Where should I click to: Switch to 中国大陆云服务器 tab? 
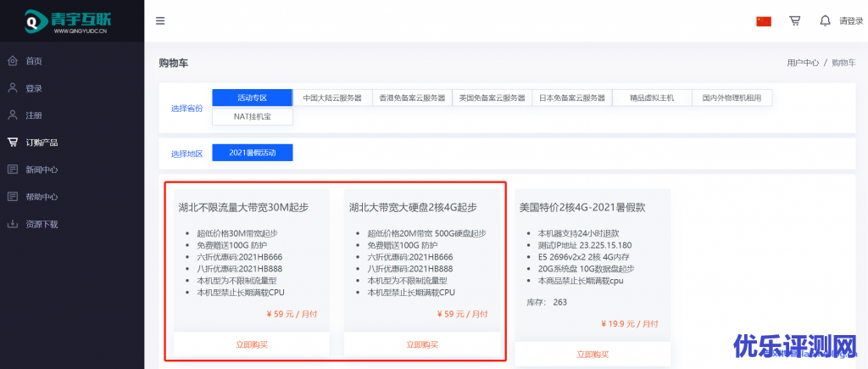coord(332,98)
